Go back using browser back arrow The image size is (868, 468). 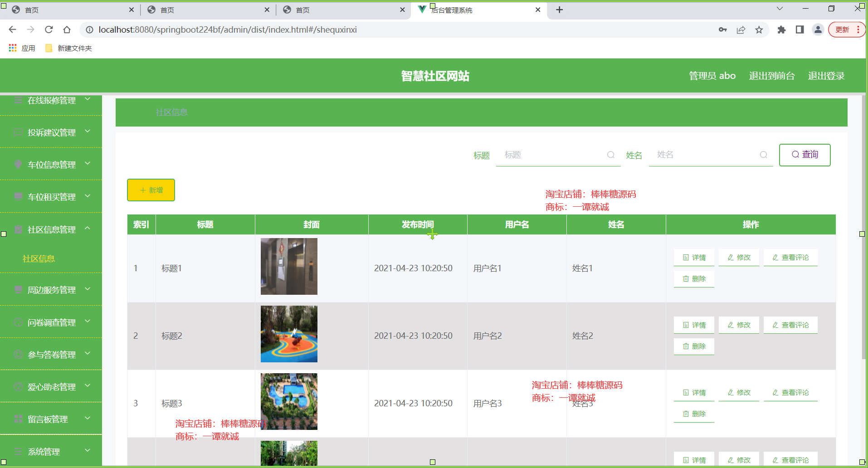(x=12, y=29)
